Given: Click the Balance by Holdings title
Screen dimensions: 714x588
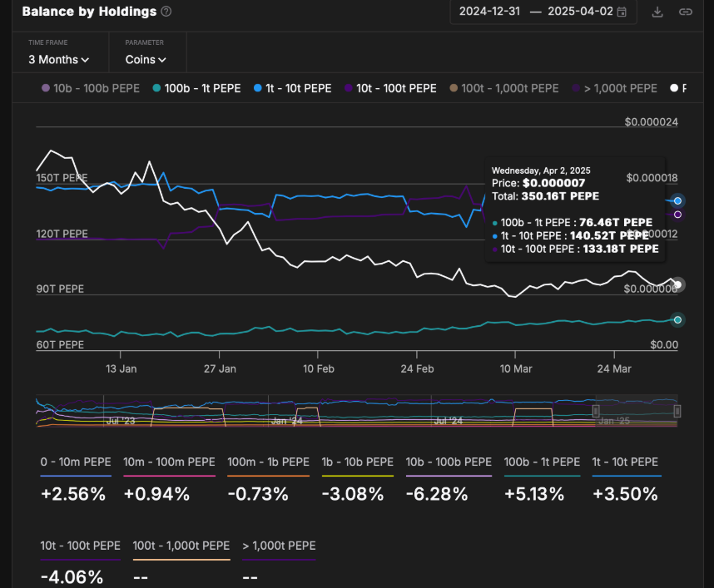Looking at the screenshot, I should pyautogui.click(x=89, y=12).
